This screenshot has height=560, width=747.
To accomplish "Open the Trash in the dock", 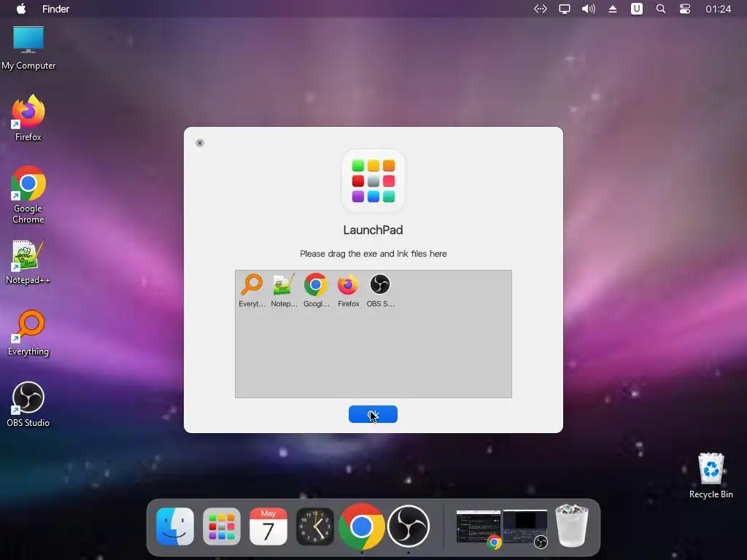I will point(572,526).
